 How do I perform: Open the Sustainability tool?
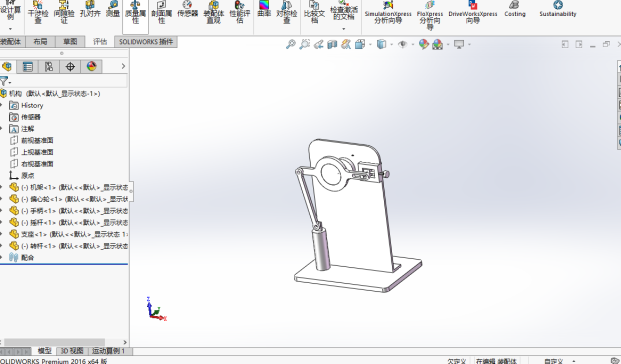tap(558, 10)
